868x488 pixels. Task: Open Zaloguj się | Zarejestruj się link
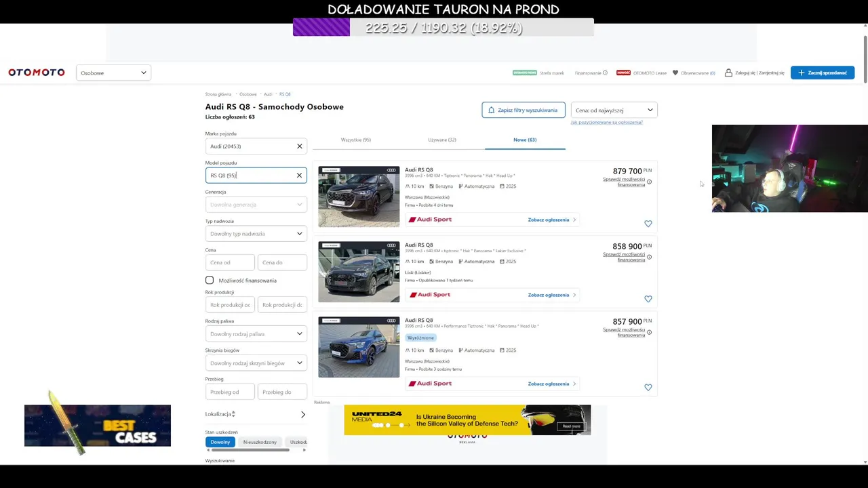tap(760, 73)
